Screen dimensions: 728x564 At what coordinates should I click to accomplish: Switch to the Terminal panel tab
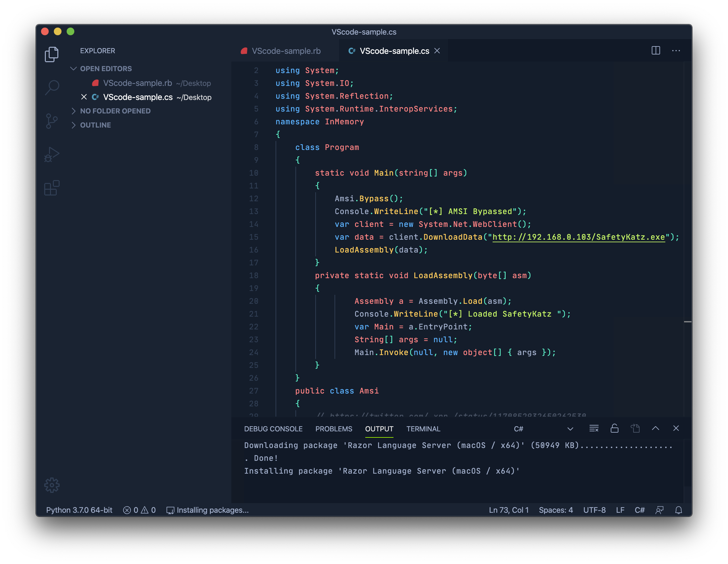pos(423,429)
